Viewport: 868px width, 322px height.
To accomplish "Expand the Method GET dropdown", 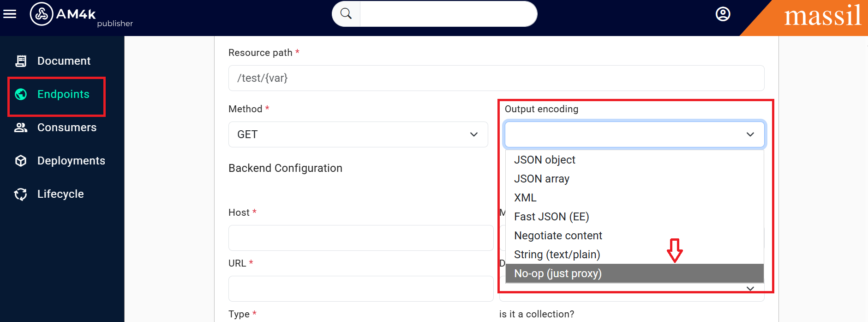I will coord(358,134).
